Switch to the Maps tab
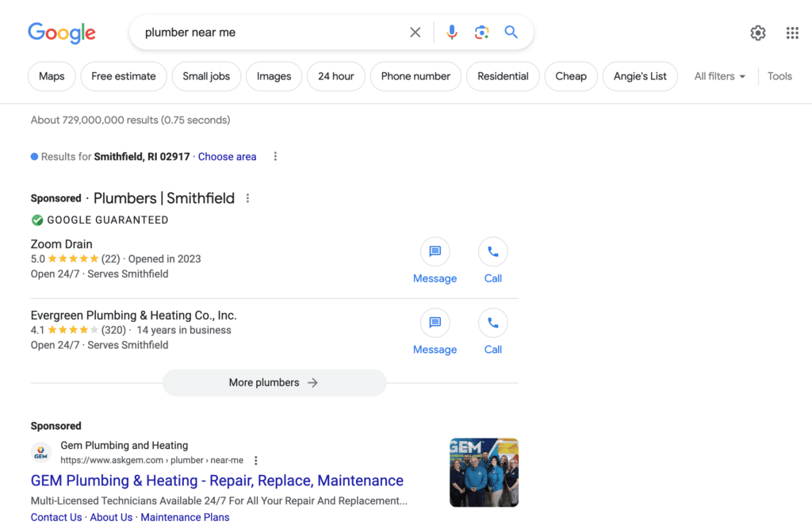 [x=51, y=76]
